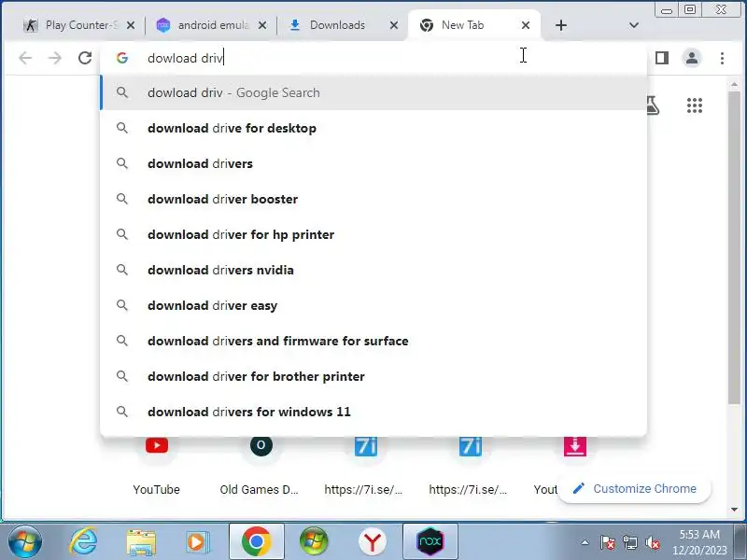Expand the tab search chevron

(x=634, y=25)
